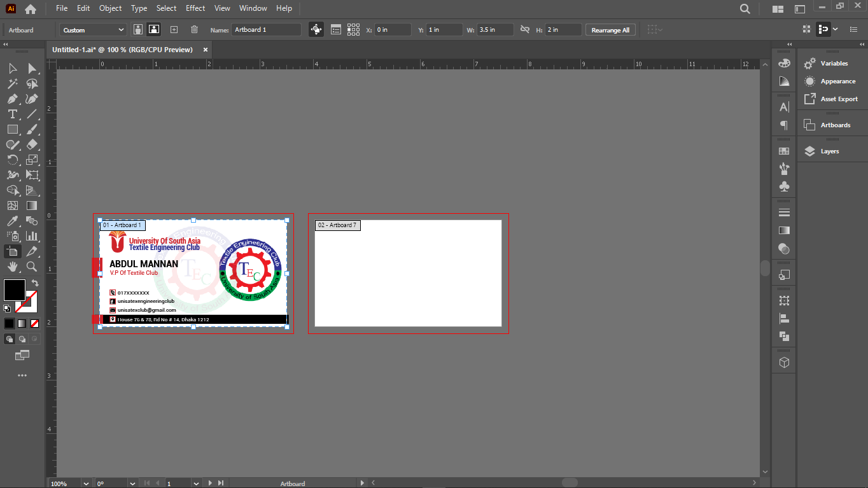Select the Blend tool
868x488 pixels.
point(32,221)
